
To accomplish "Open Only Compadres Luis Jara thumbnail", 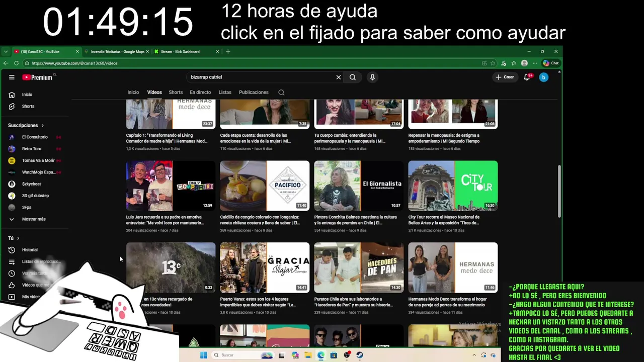I will point(171,186).
